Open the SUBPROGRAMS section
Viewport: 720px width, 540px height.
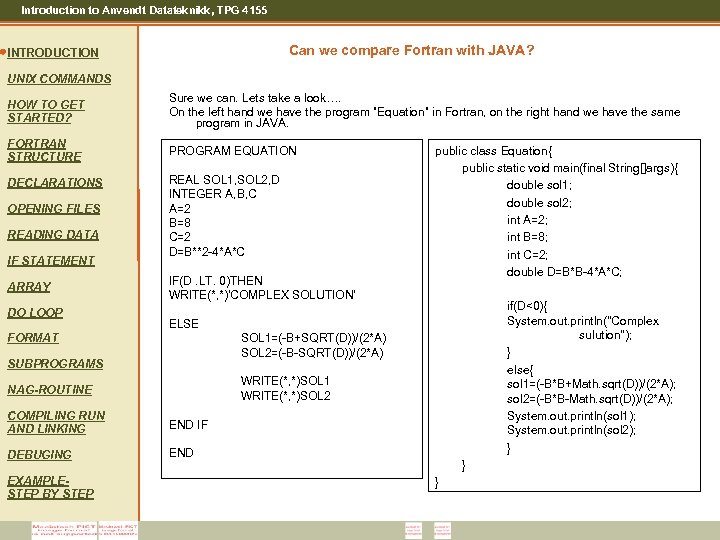55,364
